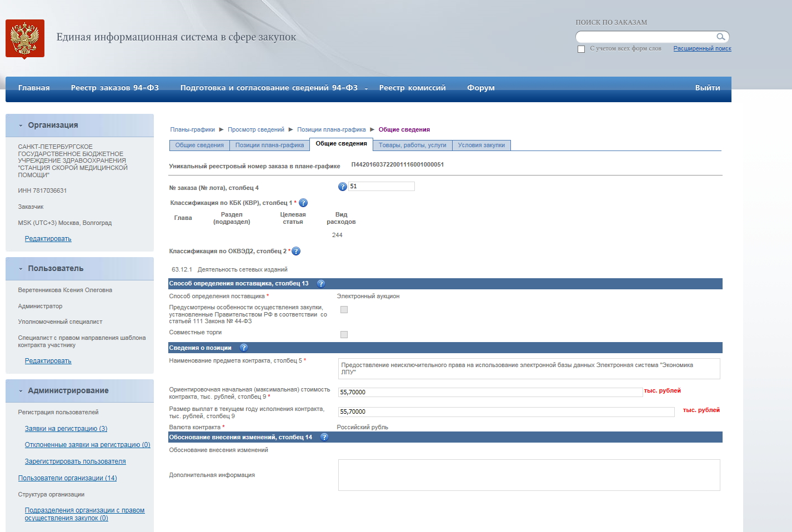Switch to 'Товары, работы, услуги' tab
The width and height of the screenshot is (792, 532).
click(412, 145)
